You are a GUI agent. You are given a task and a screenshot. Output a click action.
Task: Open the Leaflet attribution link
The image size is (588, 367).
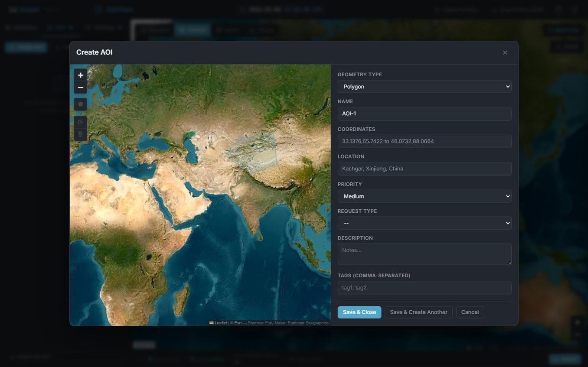[x=220, y=323]
